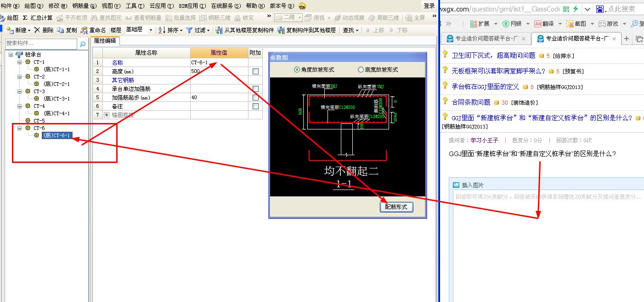Click the 全屏 fullscreen icon

click(x=409, y=18)
